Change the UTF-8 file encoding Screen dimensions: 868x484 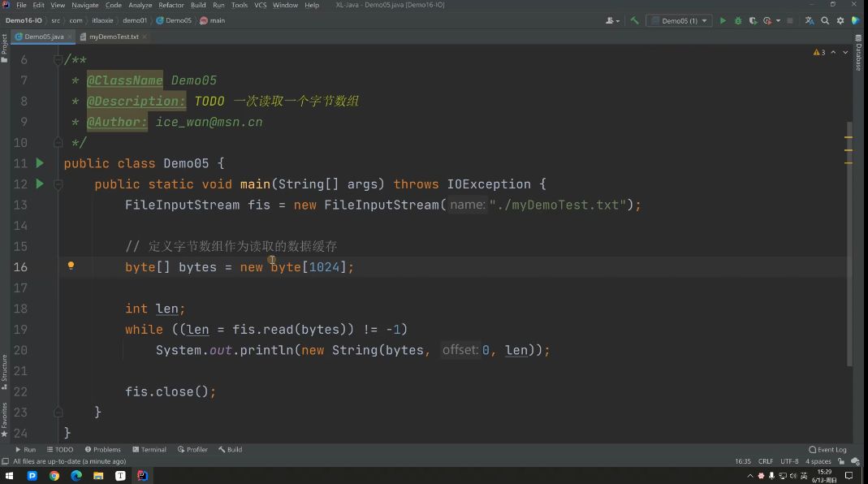(789, 461)
